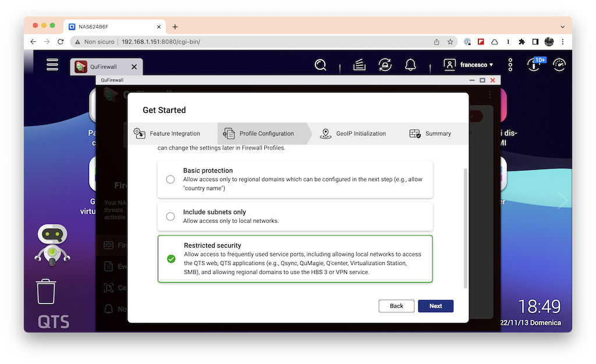
Task: Open the QTS main hamburger menu
Action: [x=52, y=65]
